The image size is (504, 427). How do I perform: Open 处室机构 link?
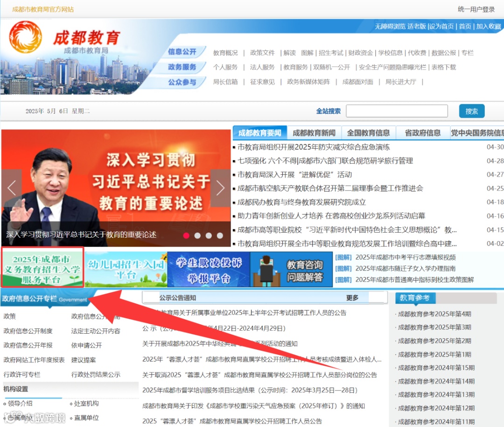pos(86,404)
